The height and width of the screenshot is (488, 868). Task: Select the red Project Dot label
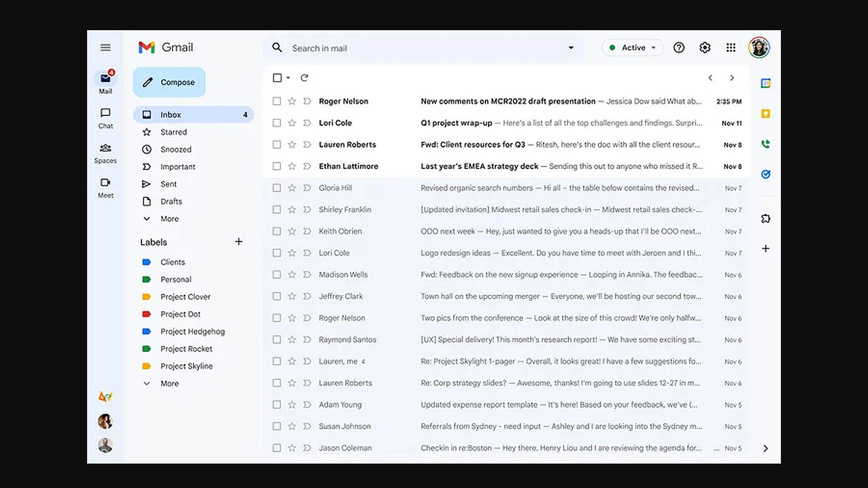(180, 314)
